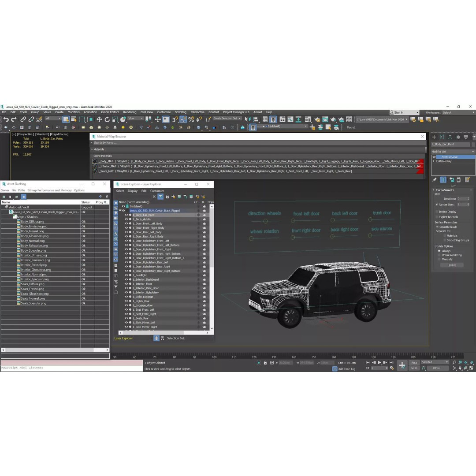Open the Modifier List dropdown
This screenshot has width=476, height=476.
(453, 152)
